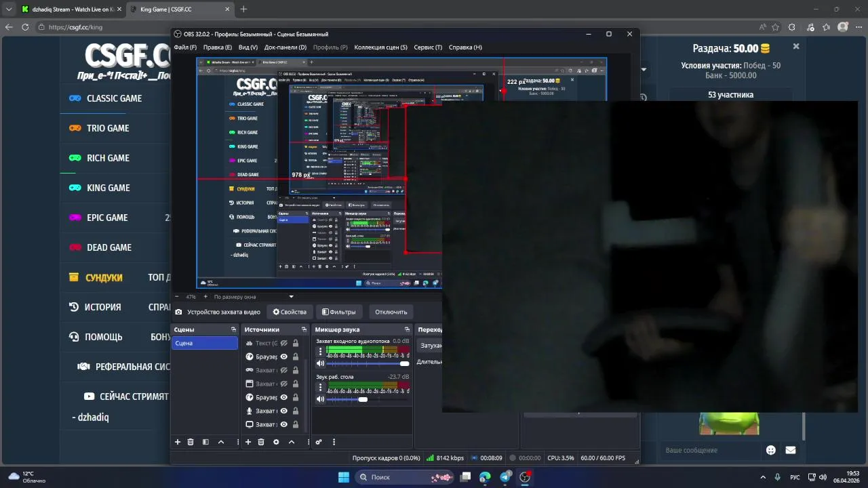Image resolution: width=868 pixels, height=488 pixels.
Task: Close the Раздача giveaway panel with X
Action: click(796, 47)
